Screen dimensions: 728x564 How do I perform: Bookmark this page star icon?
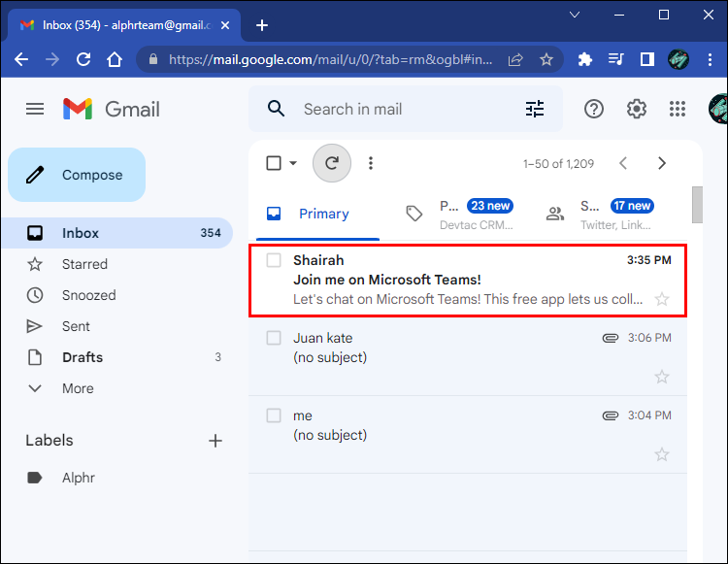pos(546,59)
